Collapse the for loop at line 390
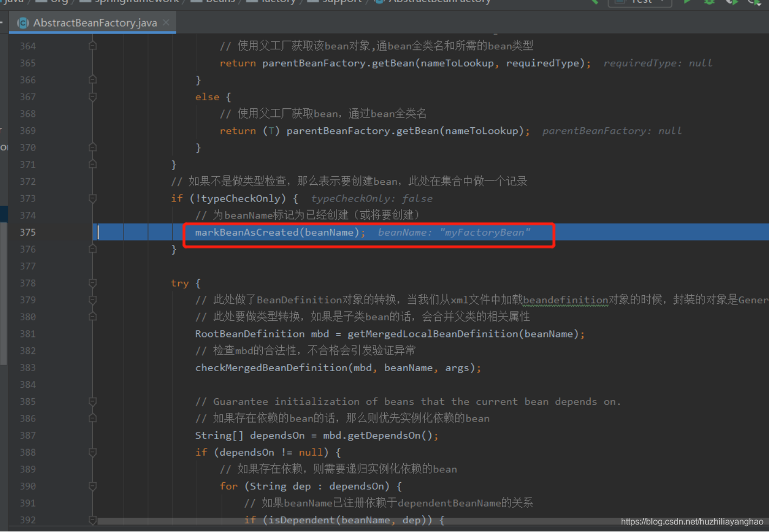The width and height of the screenshot is (769, 532). (x=93, y=486)
